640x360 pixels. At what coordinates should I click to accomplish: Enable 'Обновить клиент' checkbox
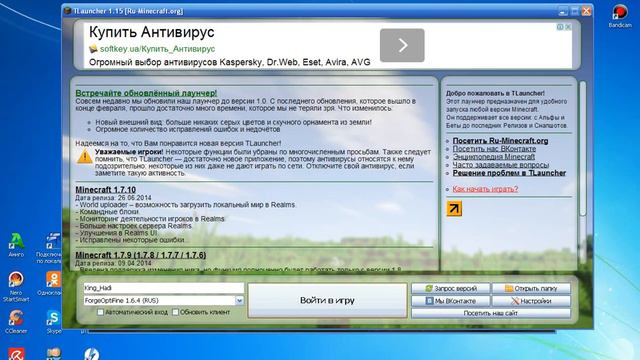pyautogui.click(x=176, y=312)
